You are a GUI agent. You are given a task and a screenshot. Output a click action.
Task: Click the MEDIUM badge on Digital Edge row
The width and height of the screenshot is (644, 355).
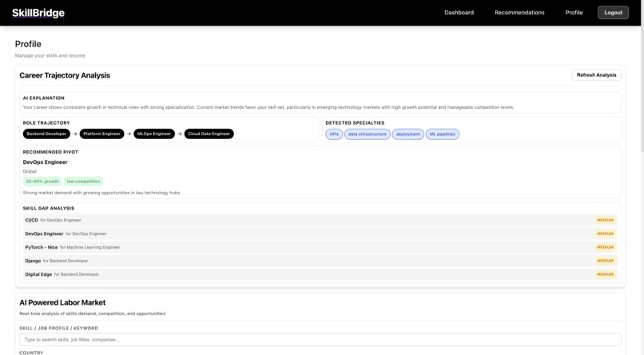(x=605, y=274)
